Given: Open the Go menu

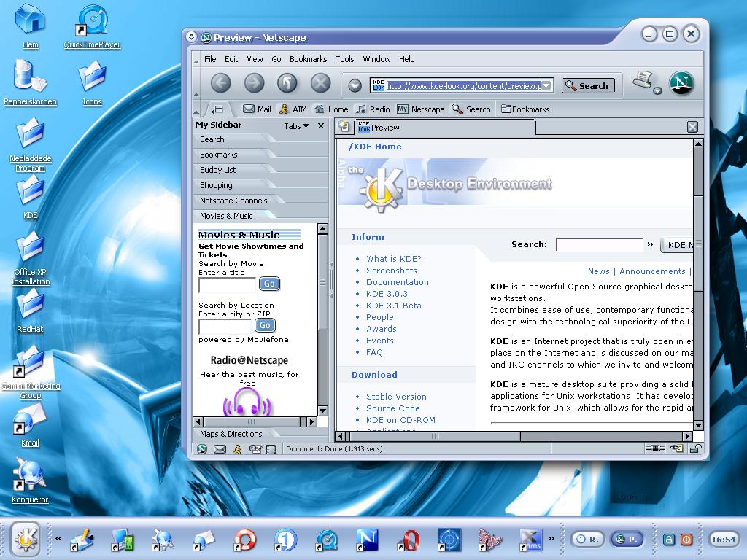Looking at the screenshot, I should pos(276,59).
